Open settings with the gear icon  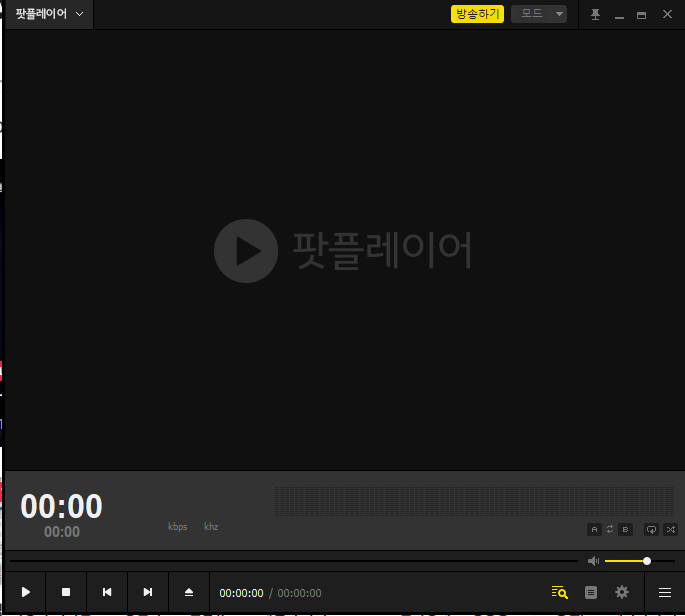622,592
